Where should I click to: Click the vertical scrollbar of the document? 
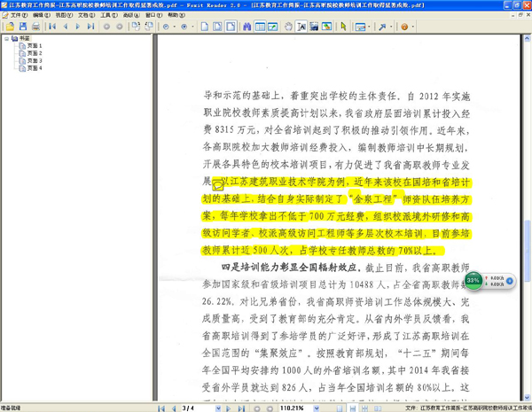tap(527, 222)
